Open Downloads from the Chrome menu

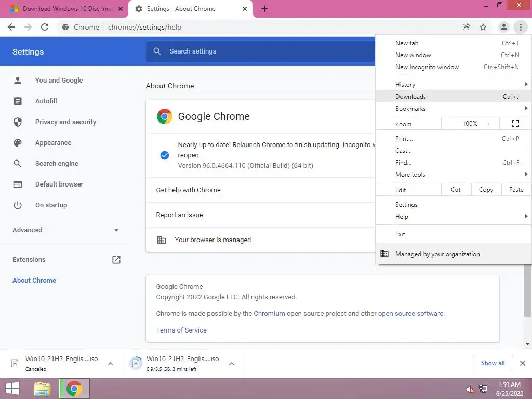(x=454, y=96)
